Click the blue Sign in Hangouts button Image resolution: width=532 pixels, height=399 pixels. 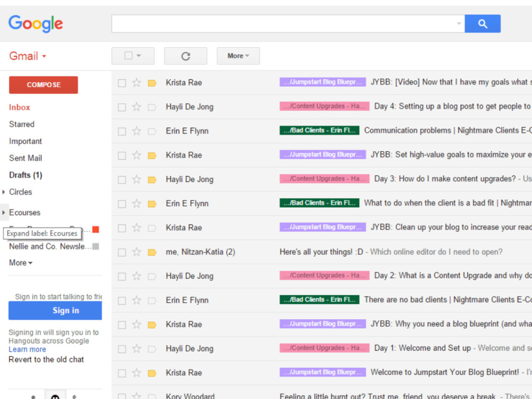[x=55, y=311]
